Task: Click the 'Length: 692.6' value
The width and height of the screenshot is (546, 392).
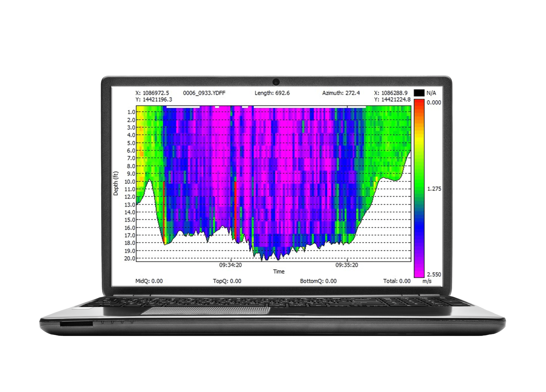Action: click(x=272, y=93)
